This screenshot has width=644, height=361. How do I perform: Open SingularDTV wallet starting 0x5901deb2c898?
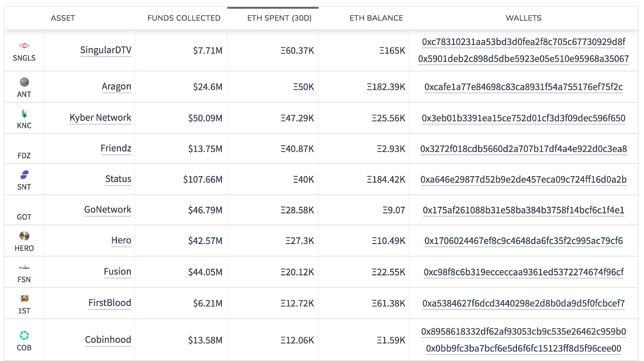[523, 59]
